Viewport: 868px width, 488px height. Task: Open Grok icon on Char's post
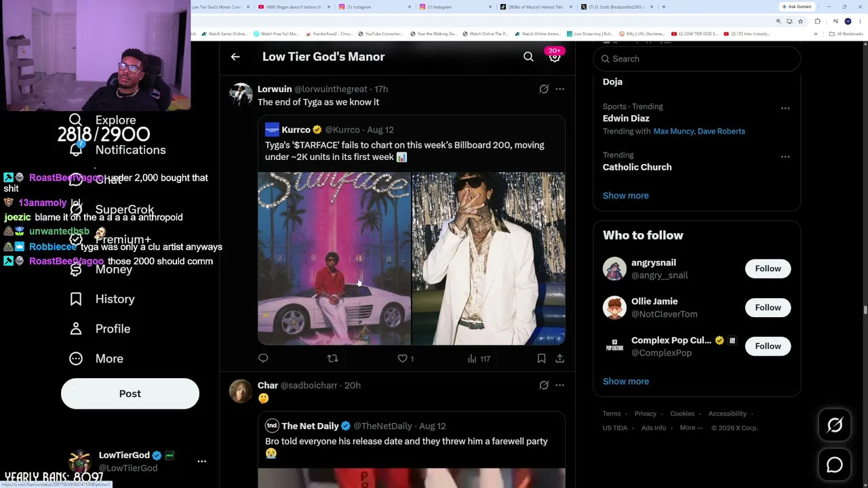[x=544, y=385]
